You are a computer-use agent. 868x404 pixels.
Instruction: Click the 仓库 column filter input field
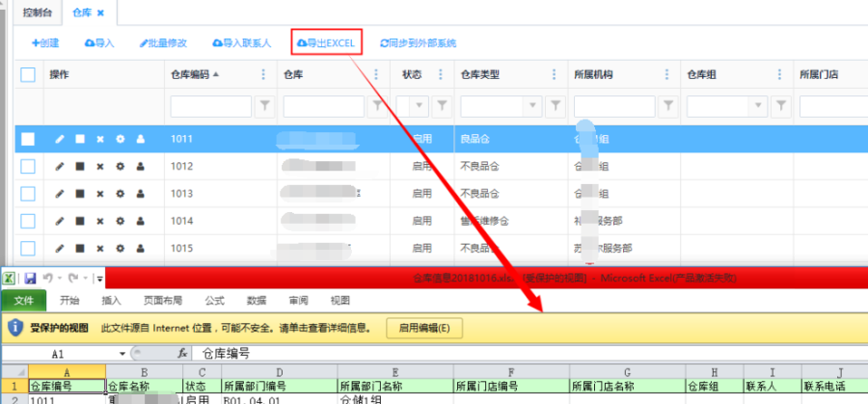[323, 105]
